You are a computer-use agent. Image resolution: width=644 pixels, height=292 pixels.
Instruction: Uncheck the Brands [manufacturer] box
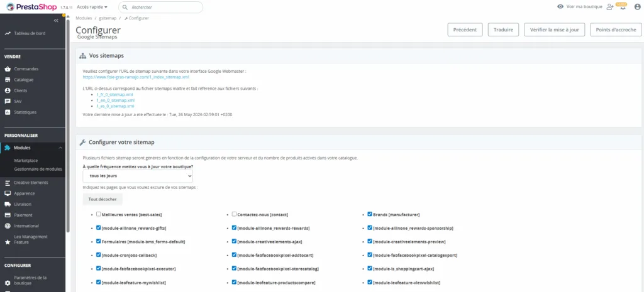[370, 214]
